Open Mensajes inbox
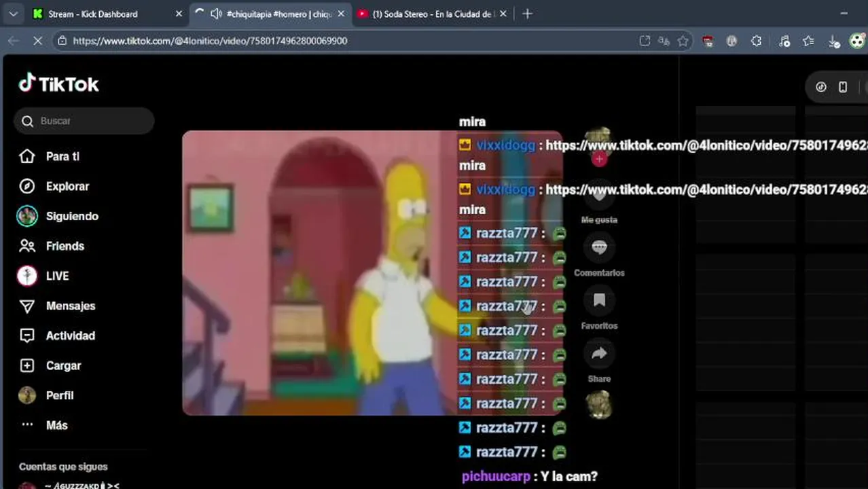The height and width of the screenshot is (489, 868). point(56,306)
